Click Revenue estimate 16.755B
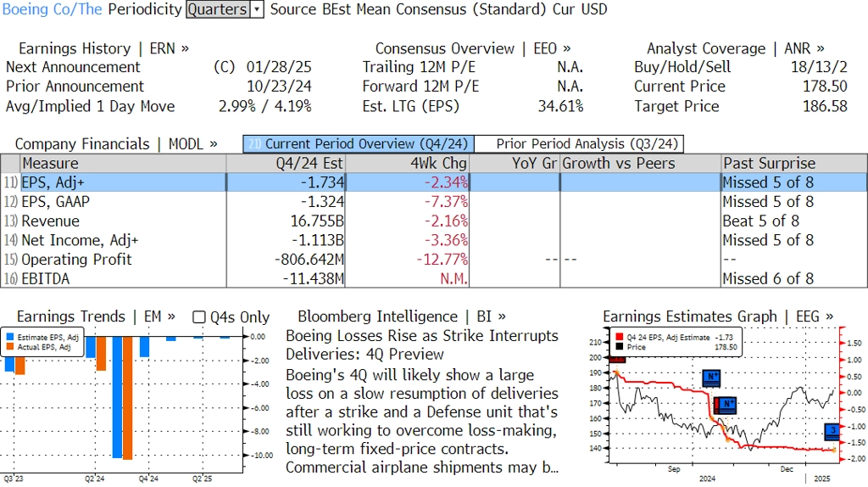Image resolution: width=868 pixels, height=487 pixels. tap(317, 221)
